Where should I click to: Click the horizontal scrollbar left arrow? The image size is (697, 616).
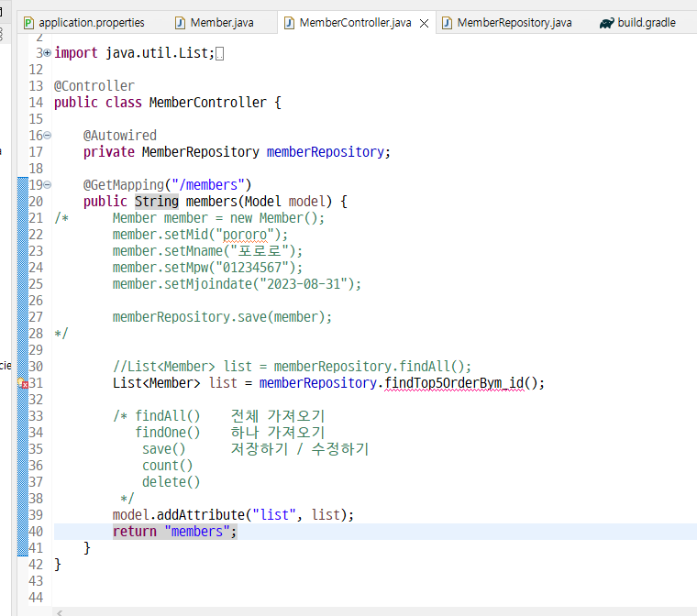pos(60,612)
